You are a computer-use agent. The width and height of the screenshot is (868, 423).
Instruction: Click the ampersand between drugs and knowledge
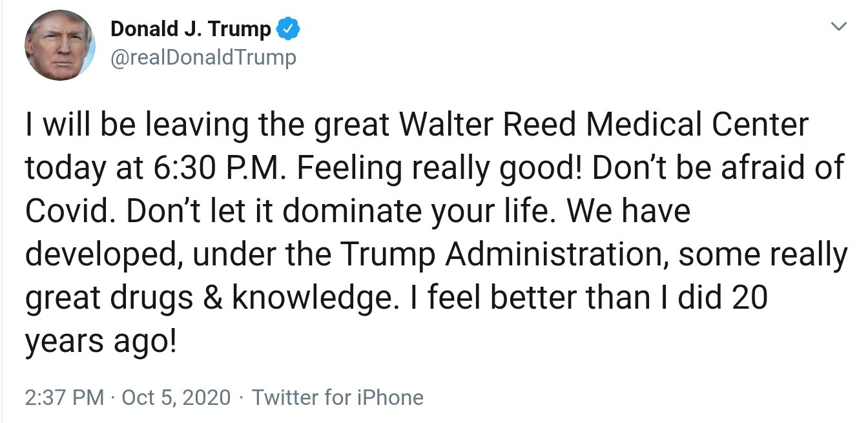(x=210, y=299)
